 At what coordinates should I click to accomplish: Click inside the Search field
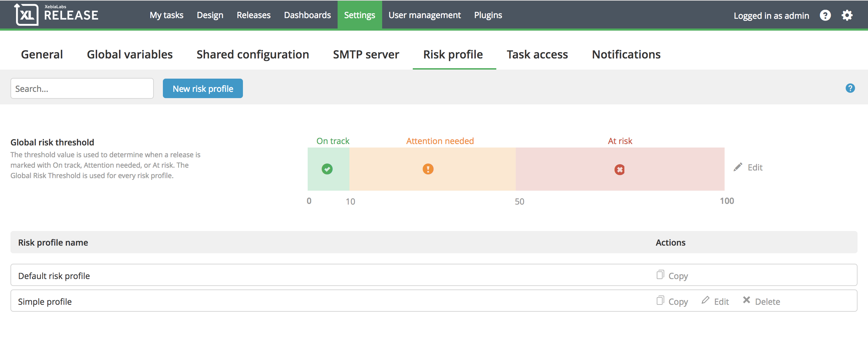click(82, 88)
